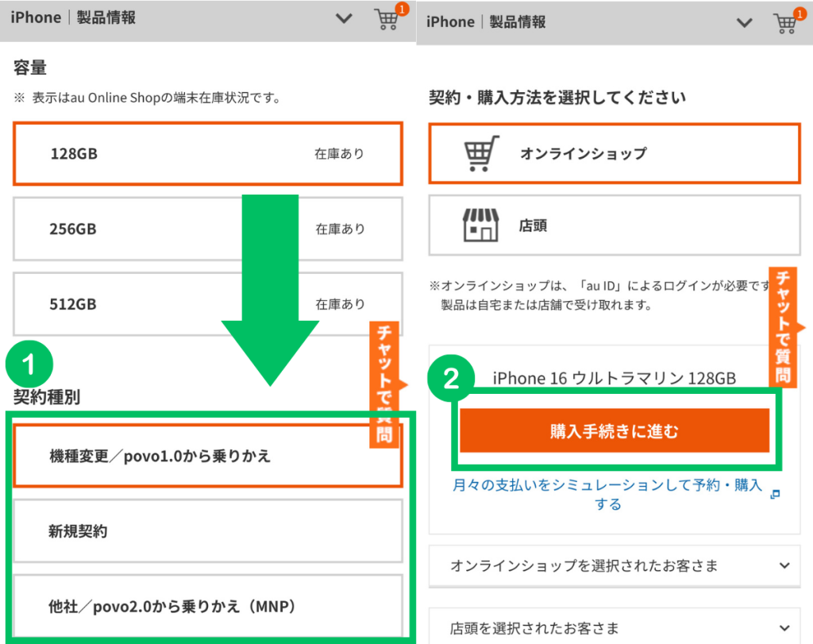
Task: Click the 'iPhone' text in left header
Action: 36,17
